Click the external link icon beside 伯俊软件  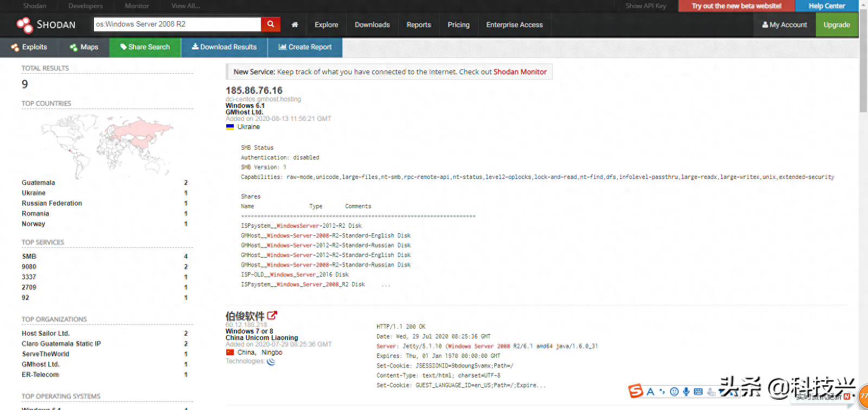(x=272, y=315)
